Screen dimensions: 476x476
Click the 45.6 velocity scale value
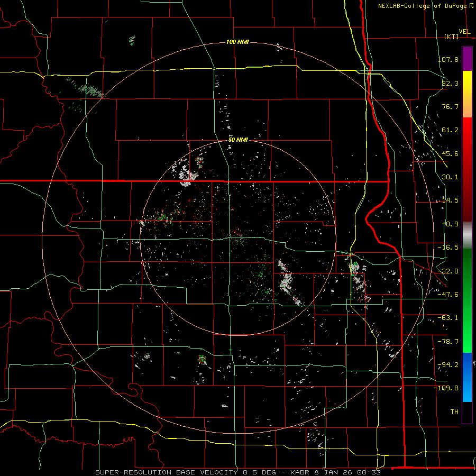click(x=450, y=153)
